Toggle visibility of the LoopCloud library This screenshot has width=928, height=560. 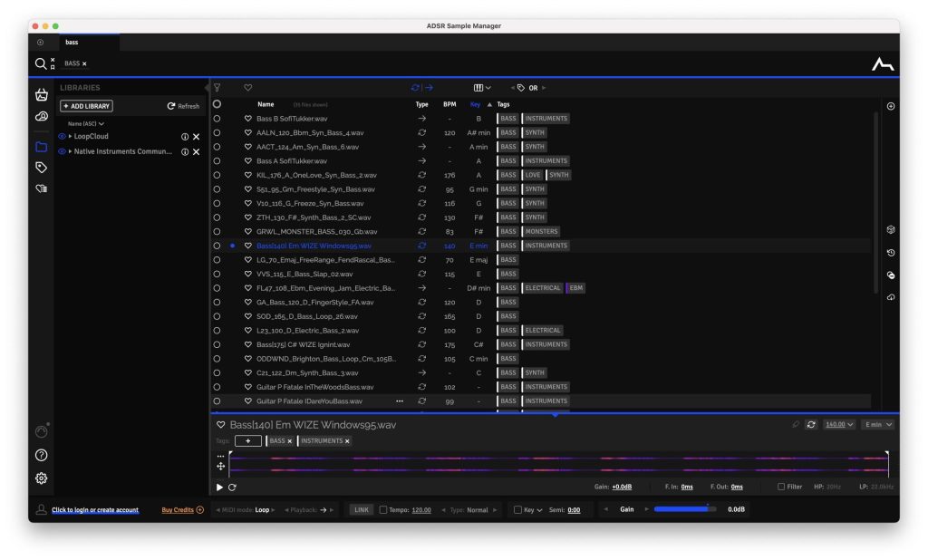pos(62,137)
